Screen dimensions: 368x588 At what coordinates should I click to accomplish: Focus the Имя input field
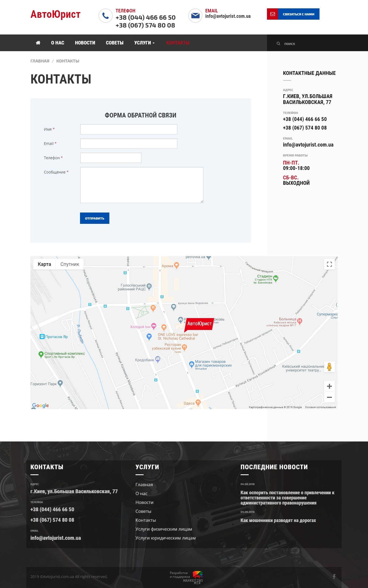129,129
